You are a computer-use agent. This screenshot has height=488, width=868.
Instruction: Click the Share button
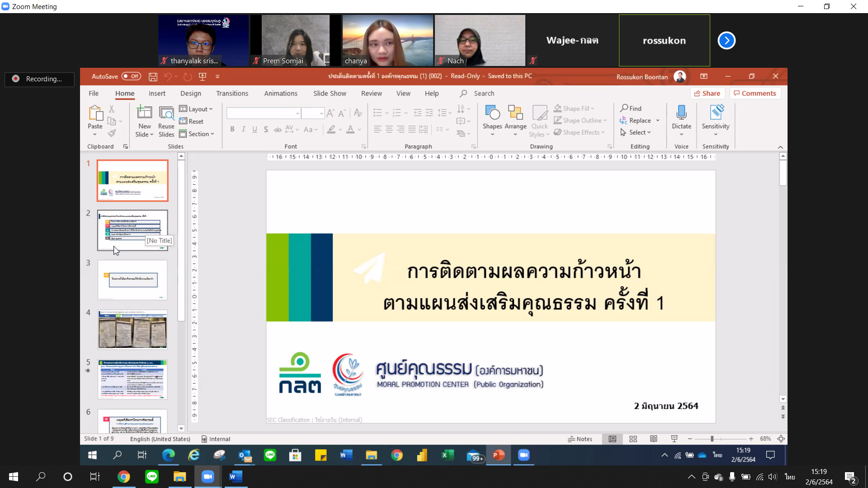coord(708,93)
